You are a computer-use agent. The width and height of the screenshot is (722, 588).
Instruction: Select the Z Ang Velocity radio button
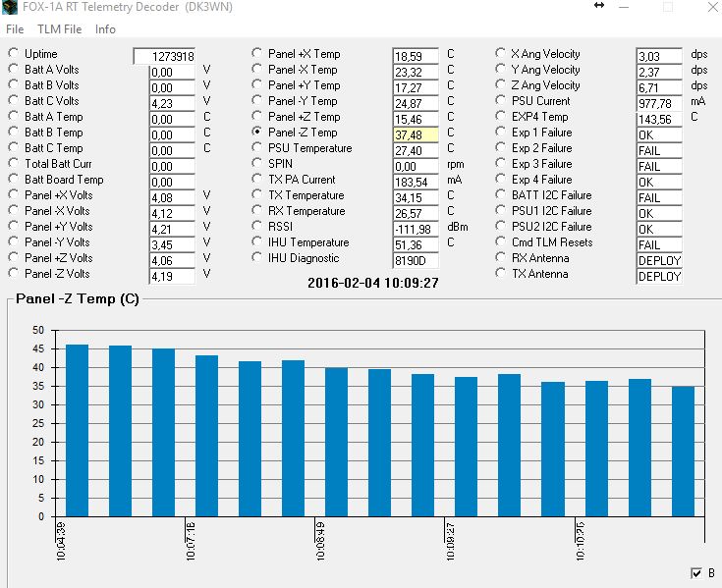(501, 84)
